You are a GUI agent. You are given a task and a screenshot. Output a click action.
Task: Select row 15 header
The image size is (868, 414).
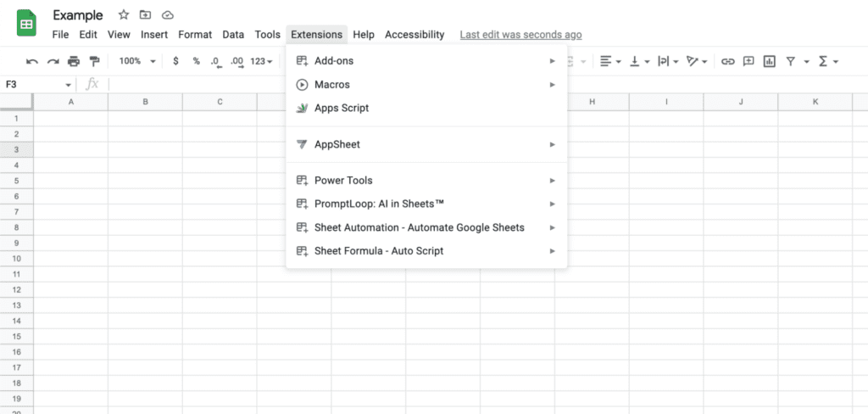[17, 337]
